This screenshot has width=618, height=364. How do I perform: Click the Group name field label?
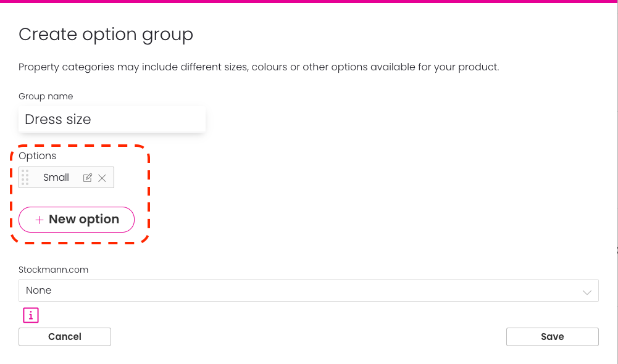(x=46, y=96)
